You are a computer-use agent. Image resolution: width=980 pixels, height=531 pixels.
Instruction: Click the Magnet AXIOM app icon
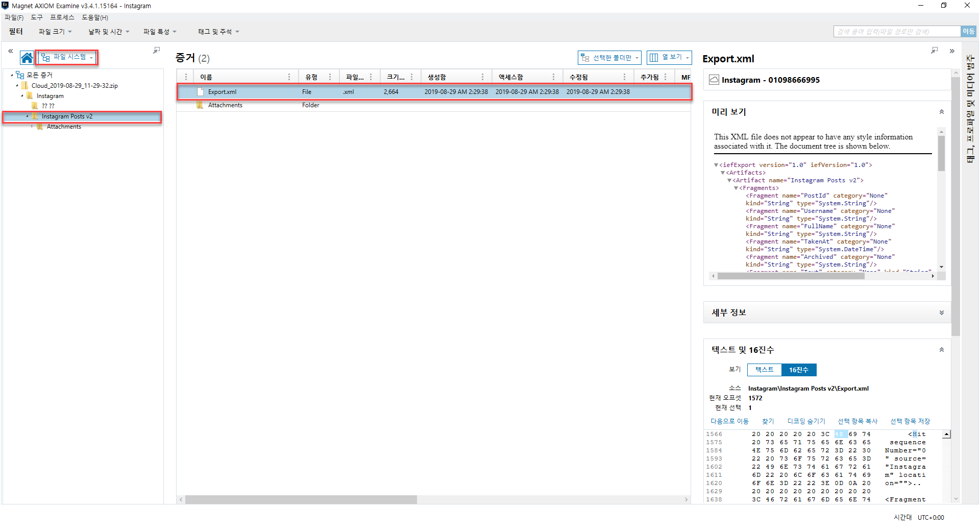coord(5,6)
